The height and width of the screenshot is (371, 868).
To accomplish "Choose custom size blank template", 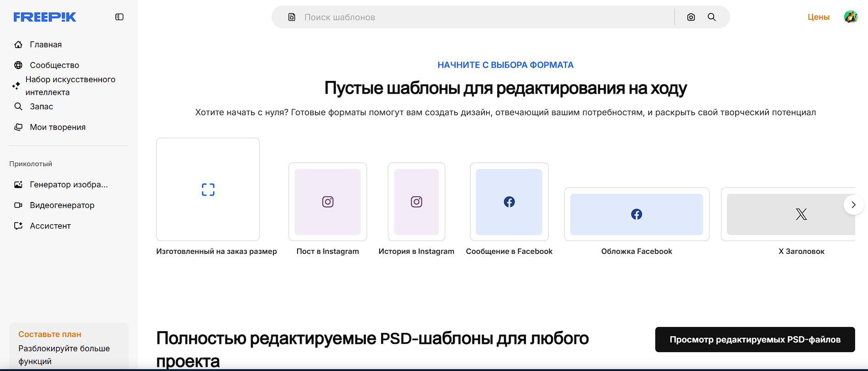I will pos(208,190).
